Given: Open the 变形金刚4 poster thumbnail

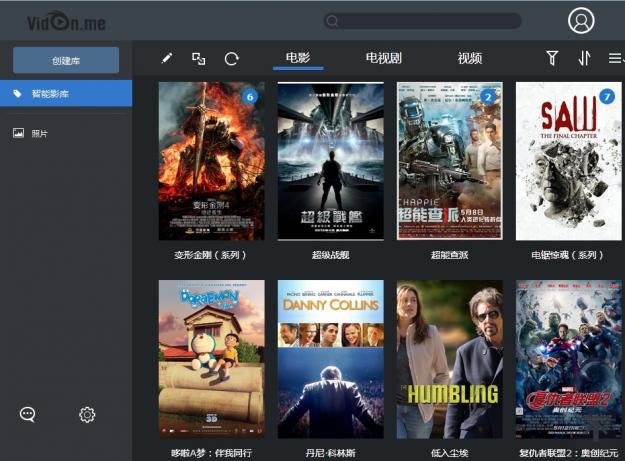Looking at the screenshot, I should (211, 161).
